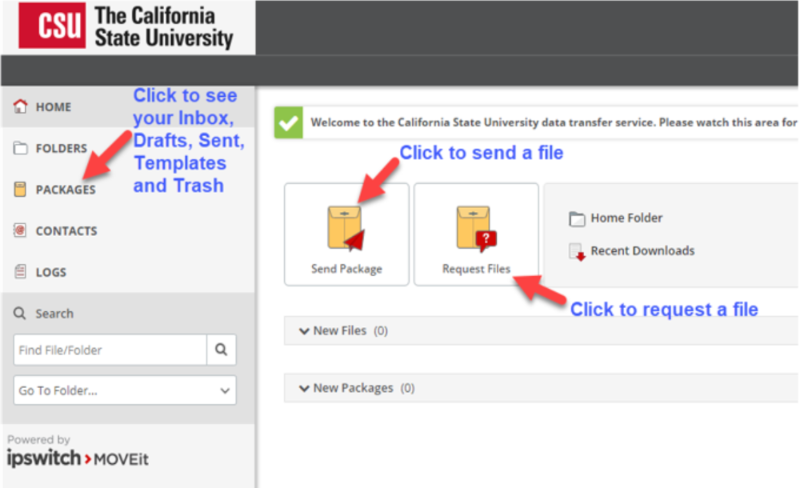Select the CONTACTS label in the sidebar
Viewport: 800px width, 488px height.
[x=66, y=231]
